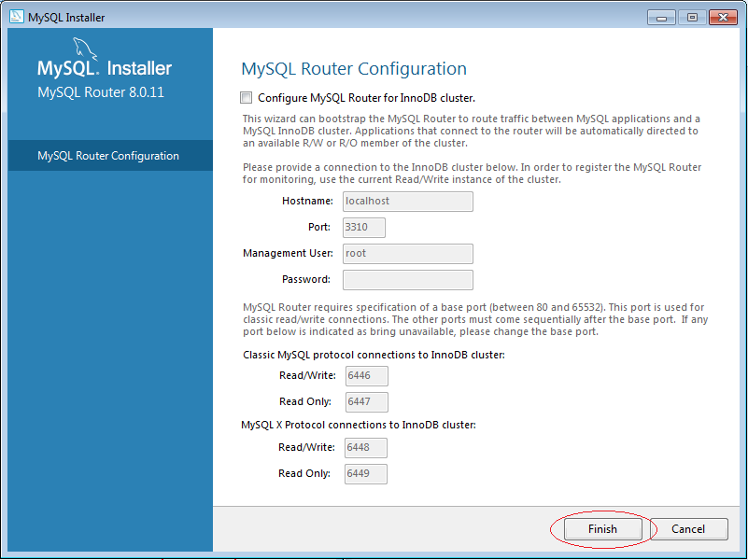Click the MySQL dolphin logo
This screenshot has width=748, height=560.
click(x=85, y=49)
